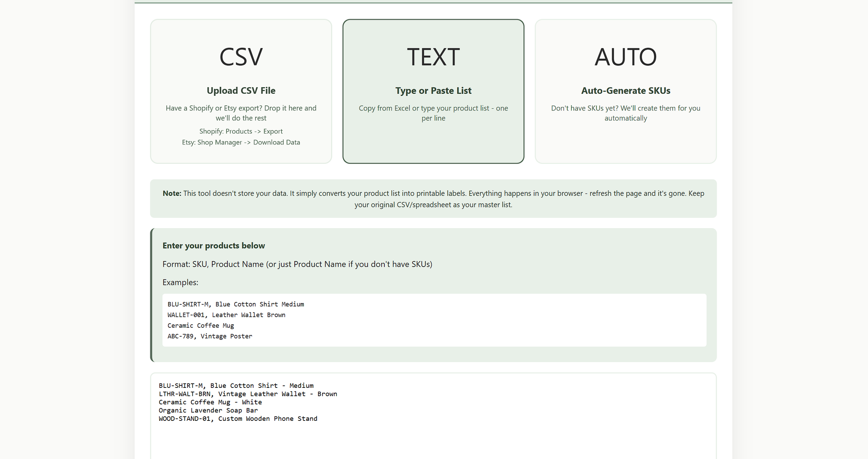Click the WOOD-STAND-01 phone stand line
Screen dimensions: 868x459
(x=238, y=419)
